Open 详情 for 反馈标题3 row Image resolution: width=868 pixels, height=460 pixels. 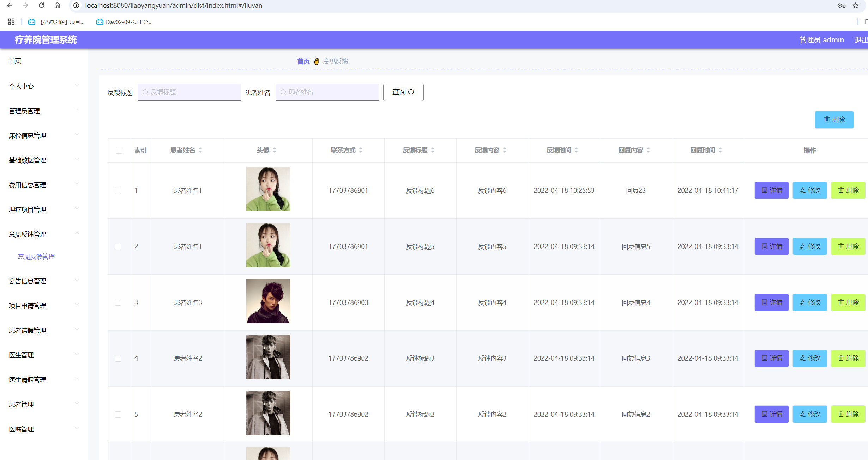(772, 358)
